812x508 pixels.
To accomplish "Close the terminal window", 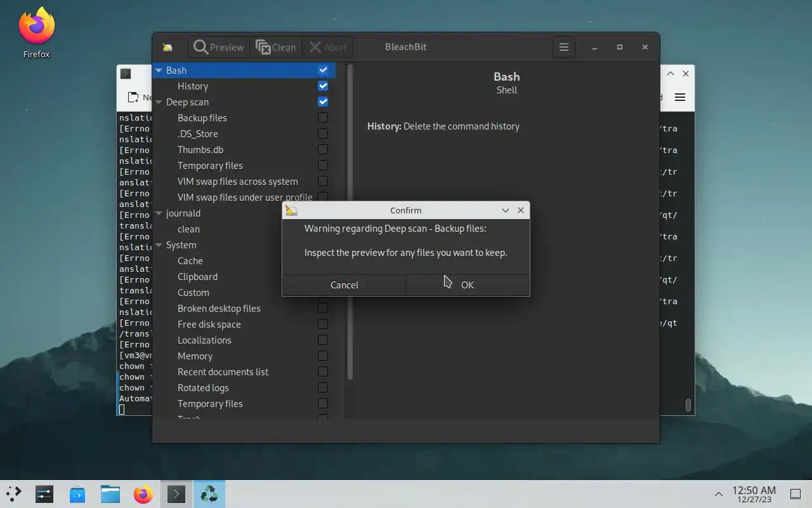I will pyautogui.click(x=686, y=74).
